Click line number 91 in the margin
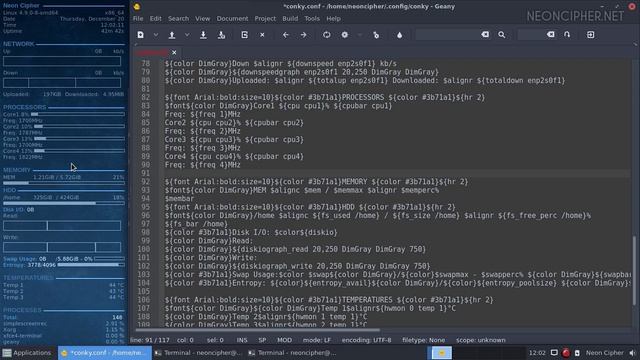 point(145,173)
